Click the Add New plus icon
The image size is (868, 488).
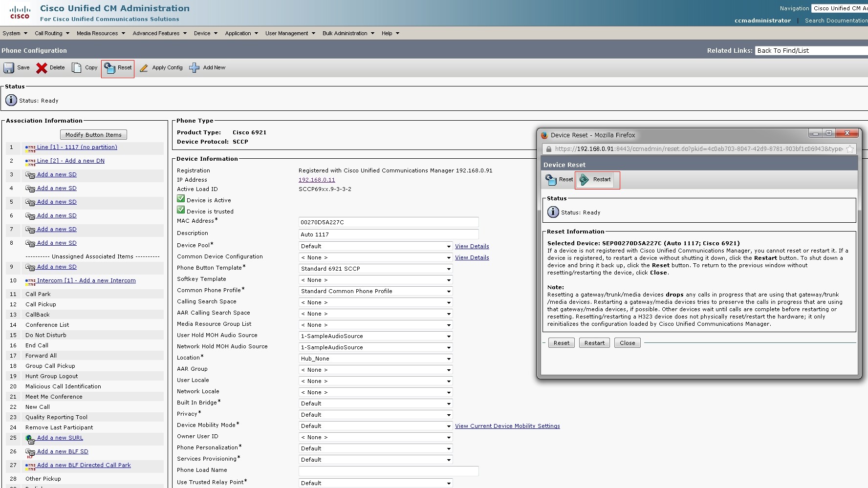[194, 68]
